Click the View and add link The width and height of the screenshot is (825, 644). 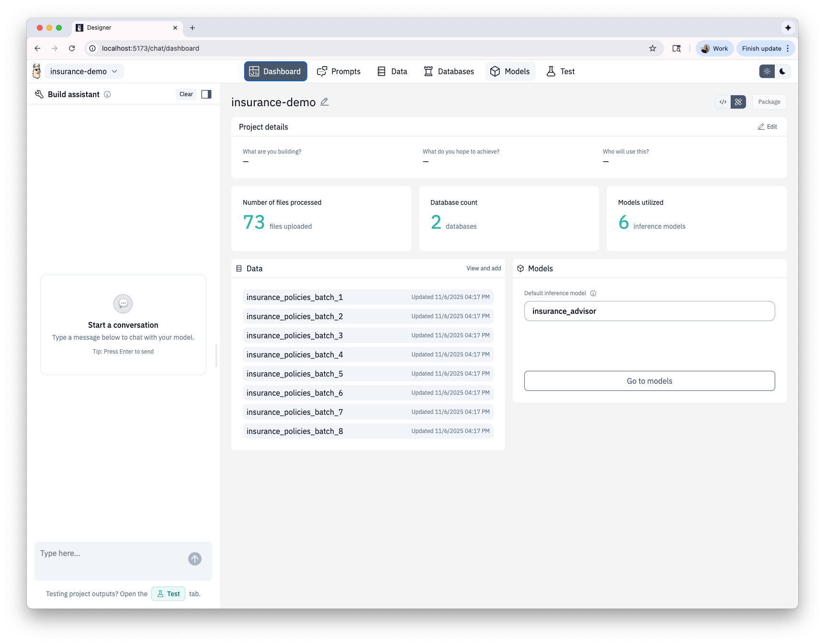pyautogui.click(x=484, y=268)
